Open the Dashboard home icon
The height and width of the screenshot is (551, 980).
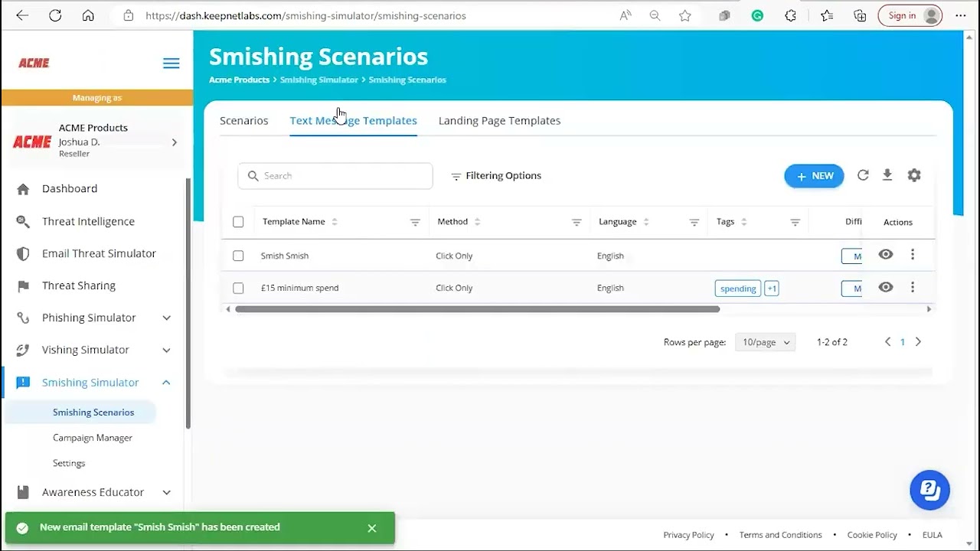[23, 189]
